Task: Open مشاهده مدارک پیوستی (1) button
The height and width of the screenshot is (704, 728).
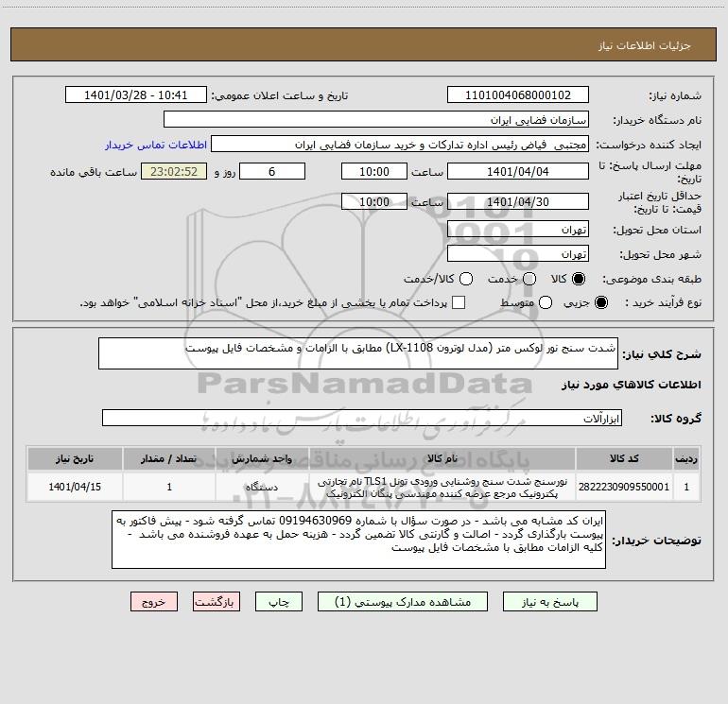Action: pyautogui.click(x=403, y=602)
